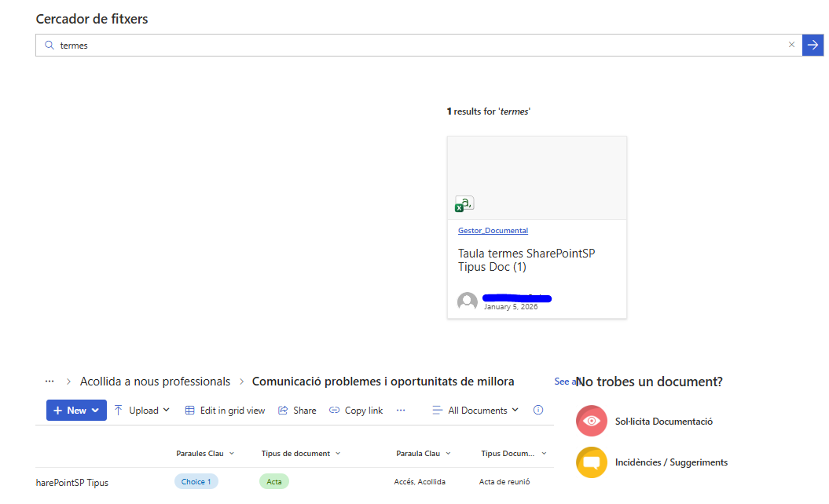
Task: Click the 1 results for 'termes' text
Action: (x=489, y=111)
